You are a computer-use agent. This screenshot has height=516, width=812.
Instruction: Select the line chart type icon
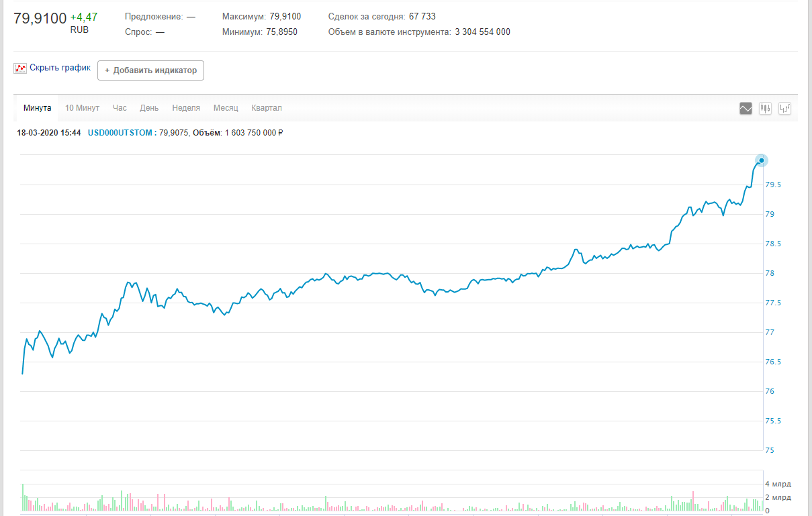746,108
